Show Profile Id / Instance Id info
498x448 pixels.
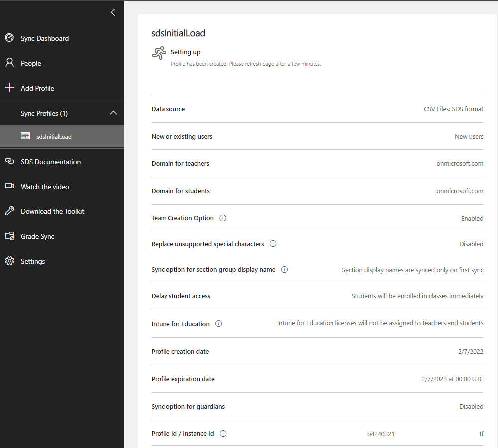click(223, 433)
